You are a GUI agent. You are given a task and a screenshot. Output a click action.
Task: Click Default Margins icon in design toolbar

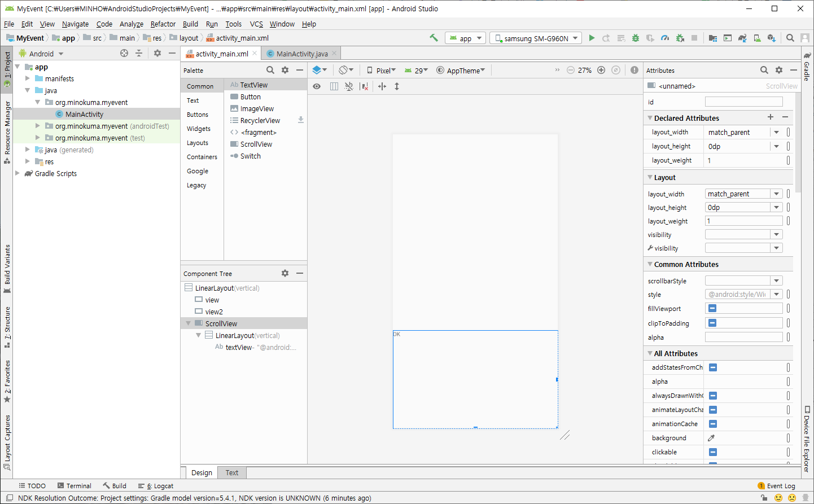(x=334, y=86)
